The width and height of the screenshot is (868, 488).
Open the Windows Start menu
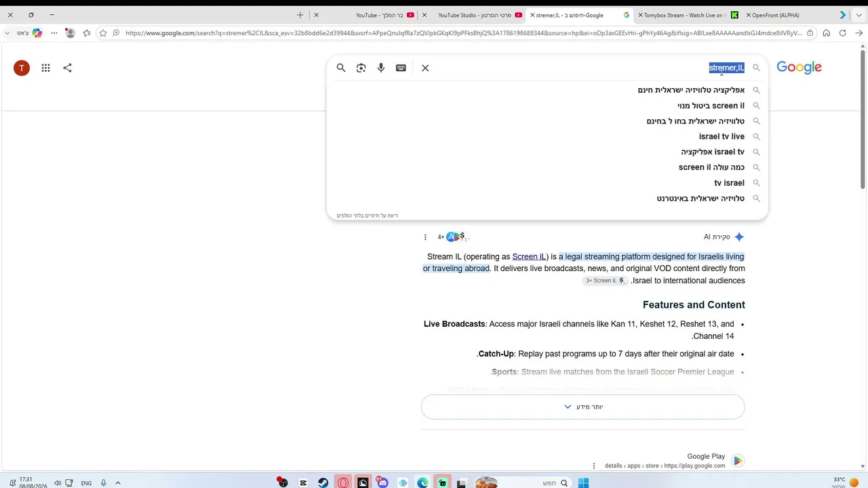point(583,483)
